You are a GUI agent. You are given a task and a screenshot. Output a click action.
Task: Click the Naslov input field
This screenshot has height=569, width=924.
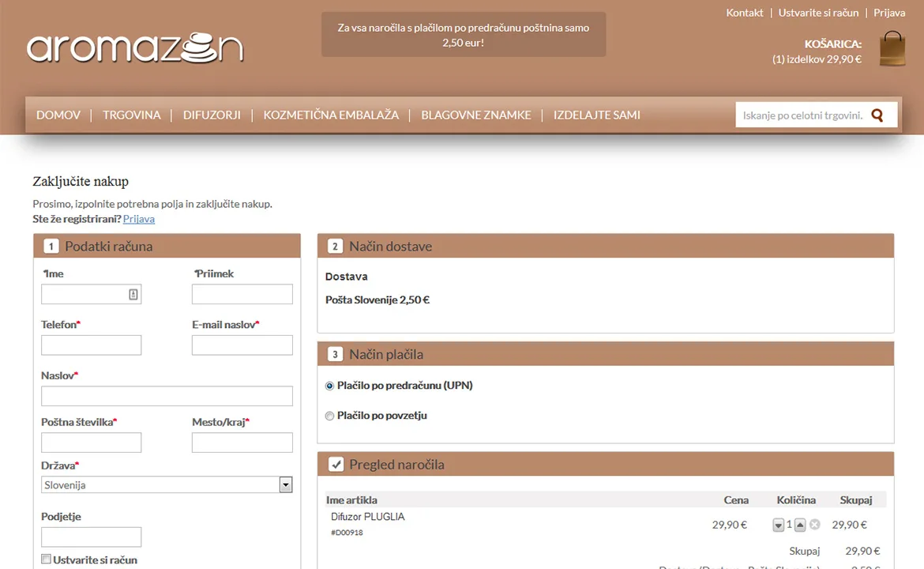(167, 396)
